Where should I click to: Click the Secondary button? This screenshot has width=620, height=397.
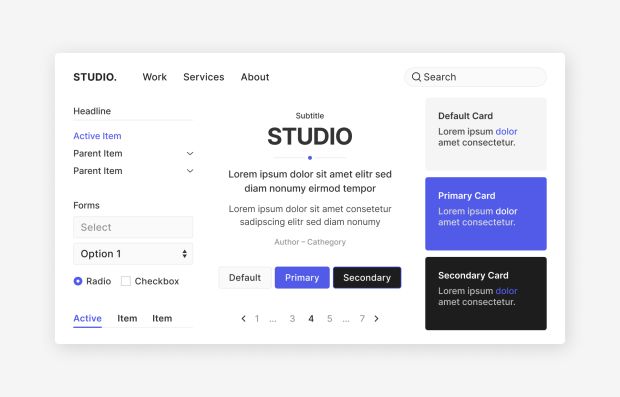[367, 278]
